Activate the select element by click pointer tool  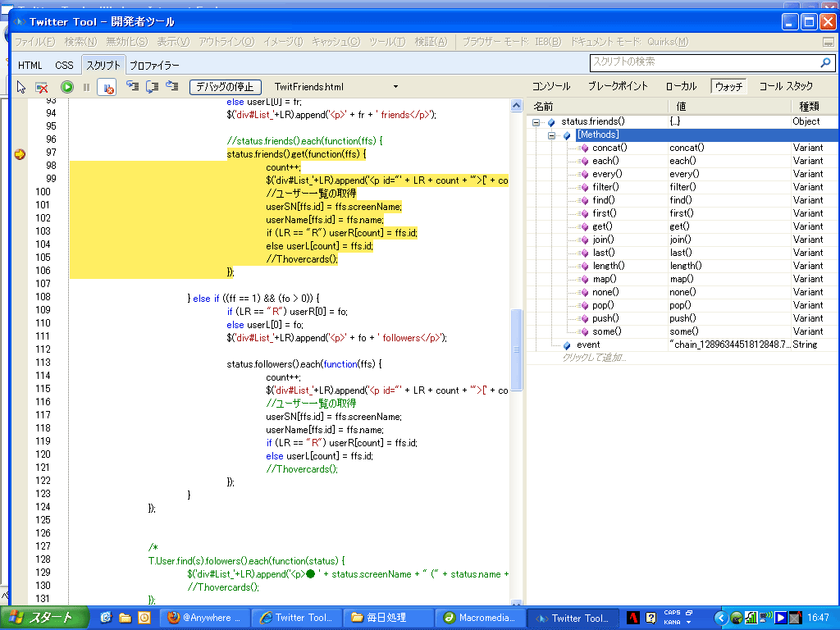pyautogui.click(x=21, y=87)
